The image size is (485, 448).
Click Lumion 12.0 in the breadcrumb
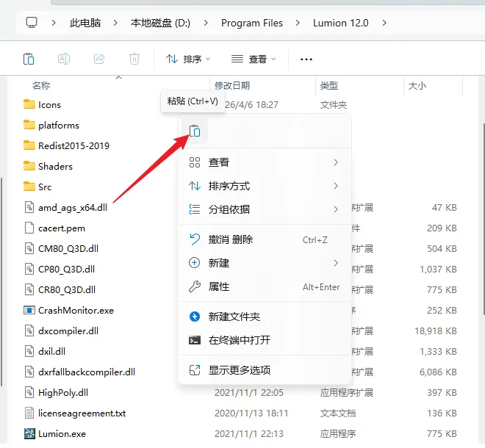click(x=340, y=23)
